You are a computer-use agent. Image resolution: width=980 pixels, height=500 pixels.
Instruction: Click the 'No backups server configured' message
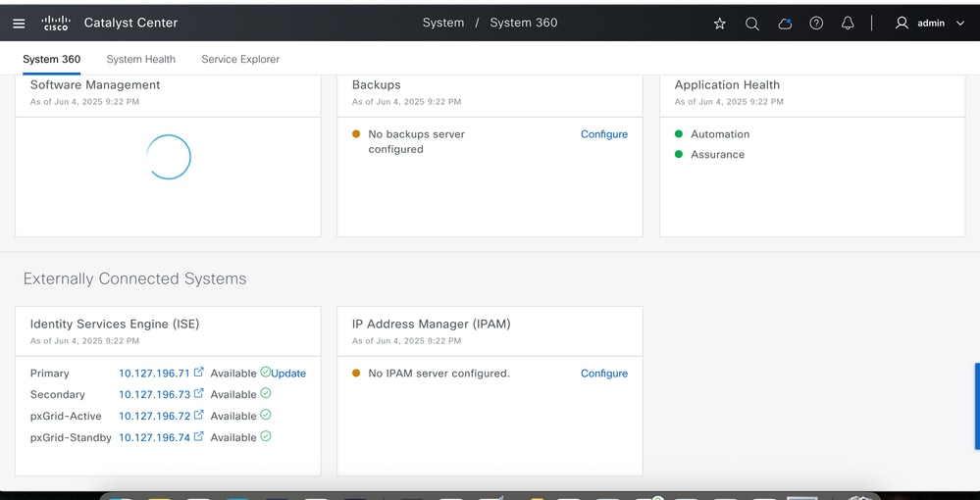[x=416, y=142]
